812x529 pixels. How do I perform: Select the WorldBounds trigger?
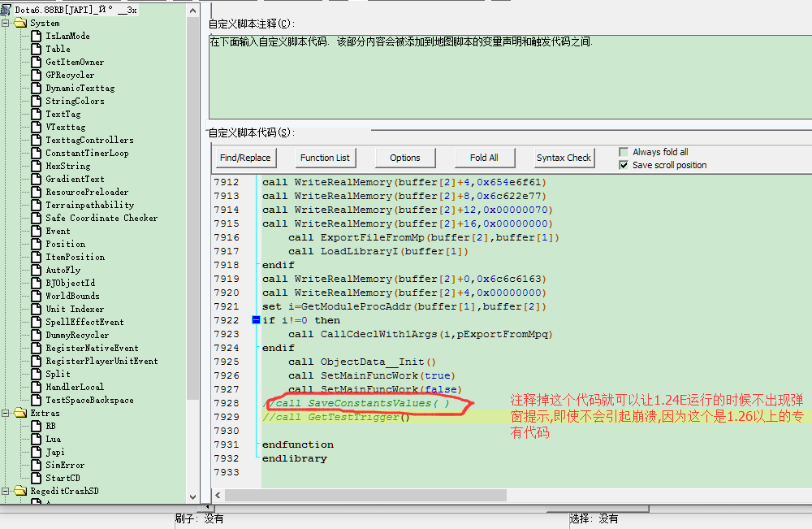72,295
